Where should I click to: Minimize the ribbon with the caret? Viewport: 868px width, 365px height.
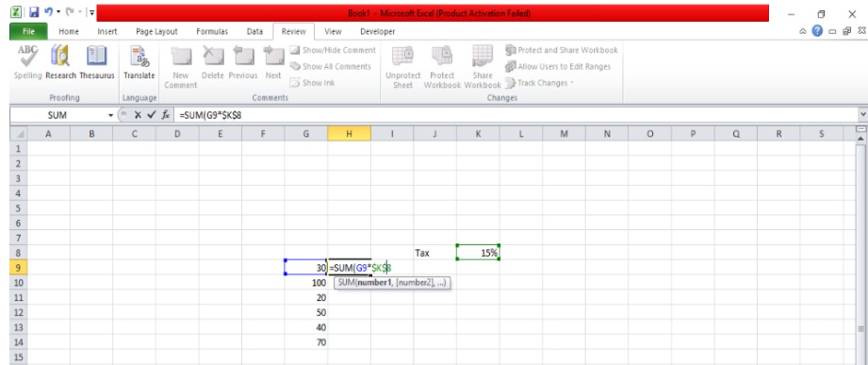(803, 31)
